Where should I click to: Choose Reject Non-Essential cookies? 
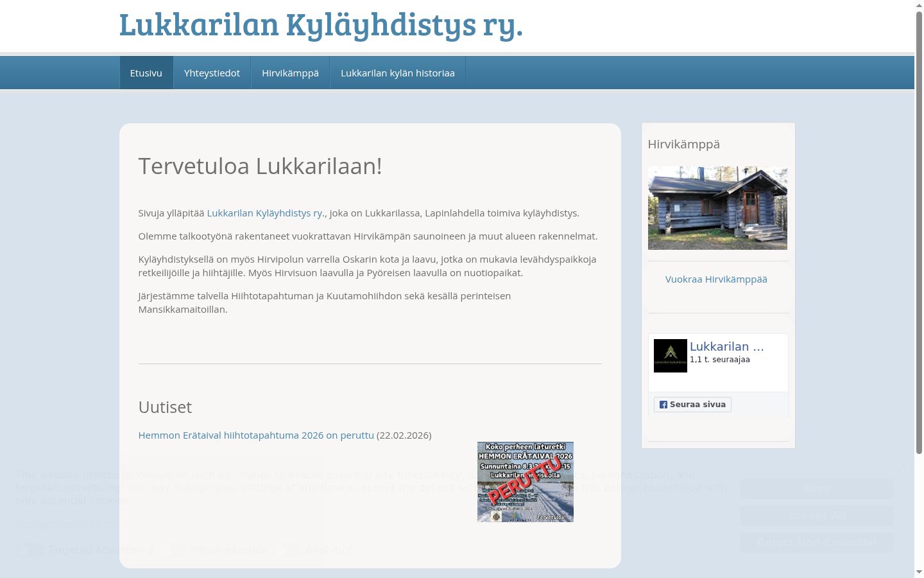point(817,543)
